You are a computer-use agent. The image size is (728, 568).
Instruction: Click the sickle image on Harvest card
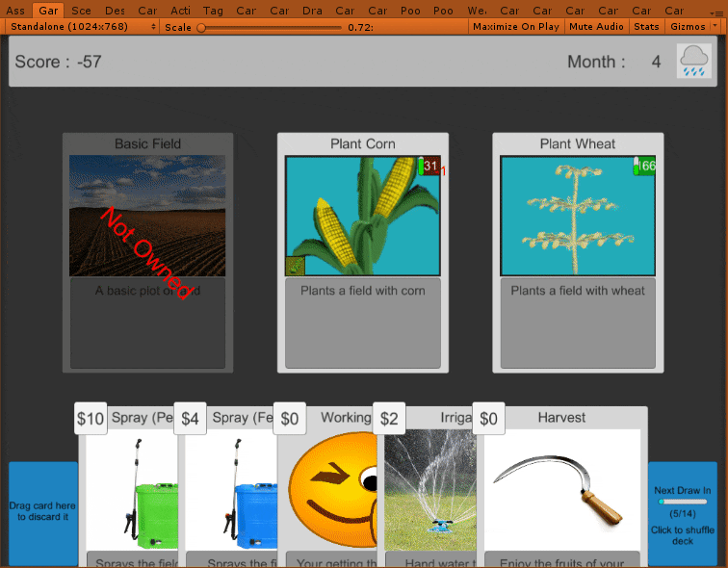point(561,490)
